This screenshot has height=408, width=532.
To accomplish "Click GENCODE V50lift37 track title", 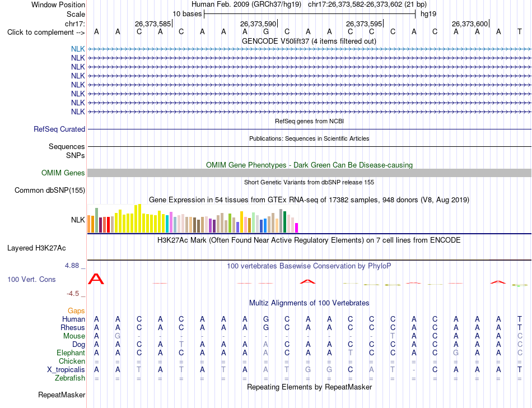I will click(x=309, y=41).
